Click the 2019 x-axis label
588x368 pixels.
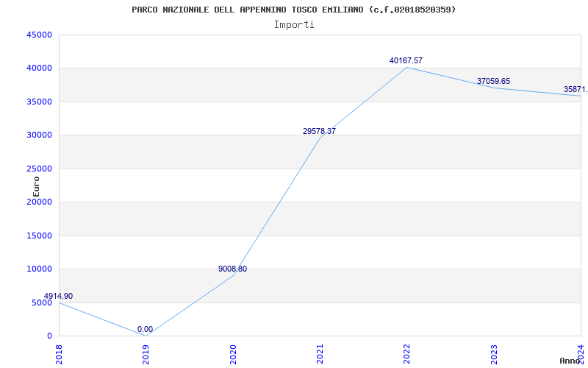146,355
